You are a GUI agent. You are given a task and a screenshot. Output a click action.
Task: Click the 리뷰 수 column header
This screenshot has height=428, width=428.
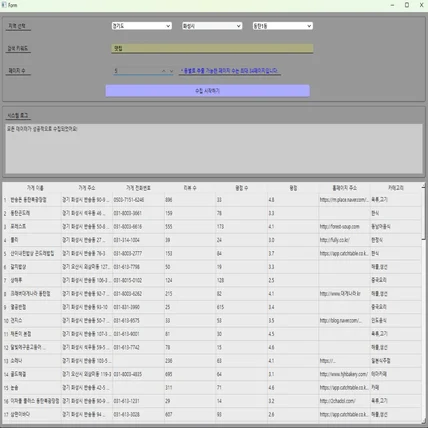click(x=190, y=188)
